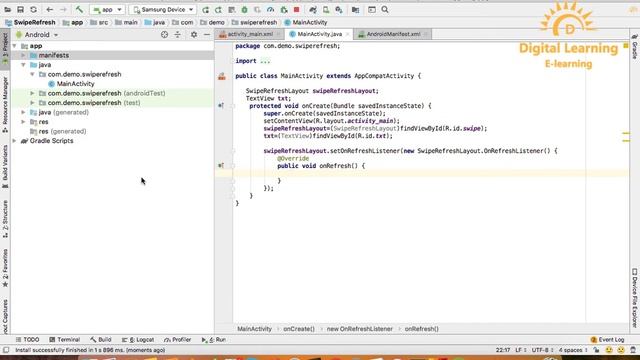Image resolution: width=640 pixels, height=360 pixels.
Task: Click the Favorites side tab
Action: (x=5, y=268)
